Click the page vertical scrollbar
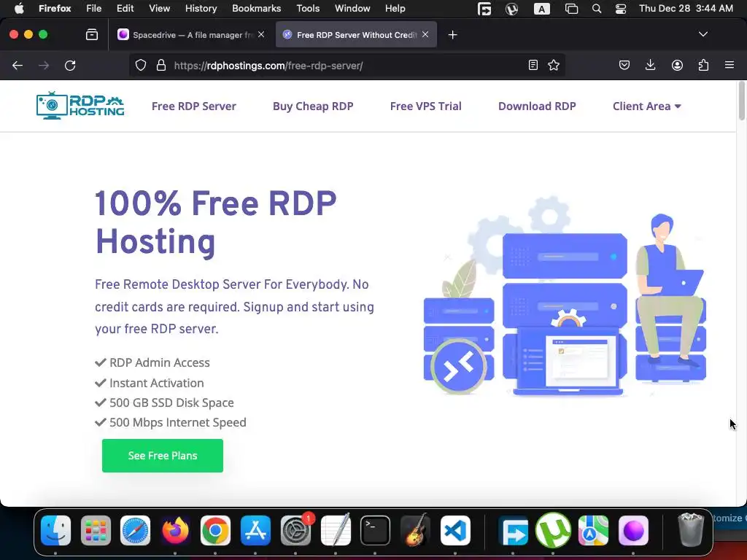 click(741, 101)
